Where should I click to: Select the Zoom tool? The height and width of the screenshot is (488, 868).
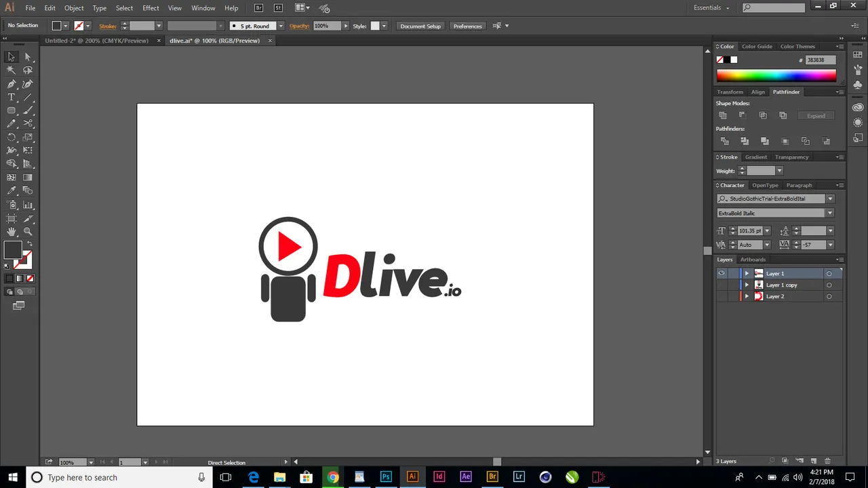pyautogui.click(x=28, y=232)
